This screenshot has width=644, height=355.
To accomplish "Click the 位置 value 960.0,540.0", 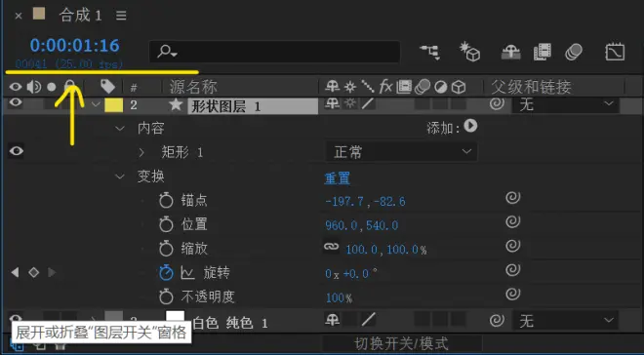I will (x=361, y=225).
